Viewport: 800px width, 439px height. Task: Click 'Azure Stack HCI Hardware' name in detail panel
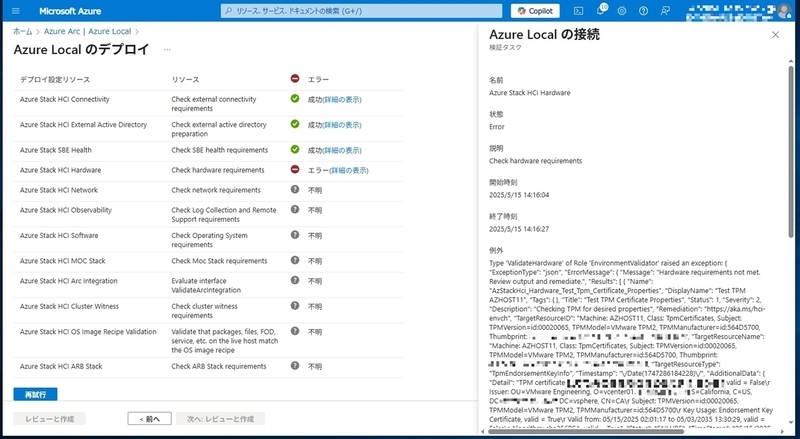click(x=530, y=93)
